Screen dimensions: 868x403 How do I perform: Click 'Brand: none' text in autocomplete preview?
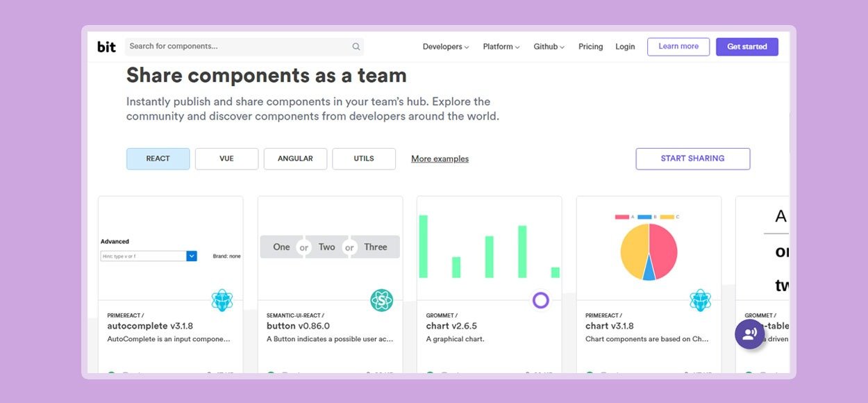click(x=226, y=256)
